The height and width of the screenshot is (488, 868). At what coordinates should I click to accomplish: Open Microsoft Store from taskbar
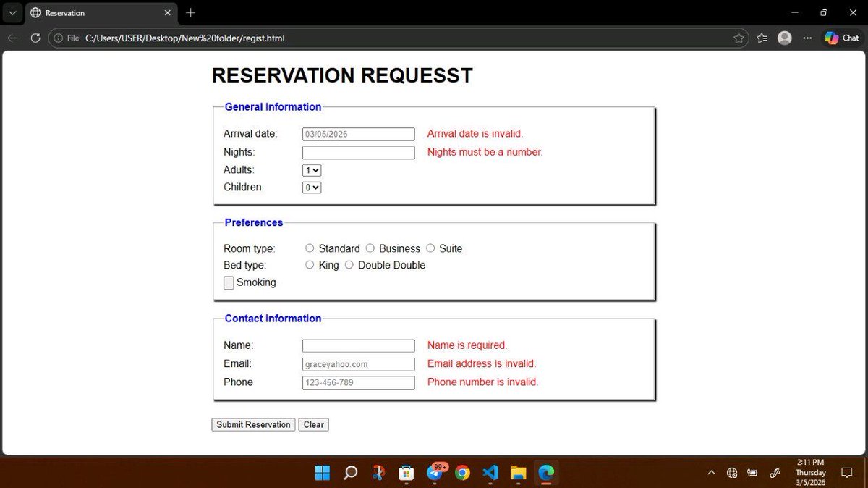[407, 473]
